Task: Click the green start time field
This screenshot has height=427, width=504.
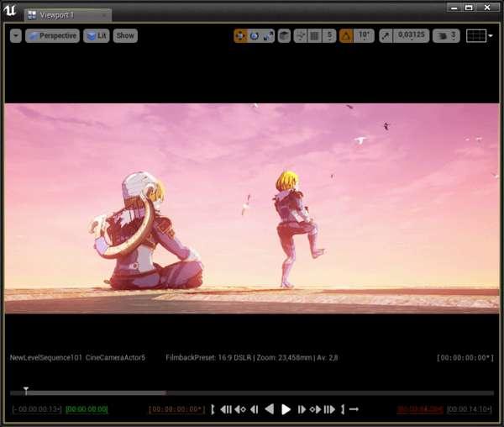Action: pyautogui.click(x=87, y=409)
